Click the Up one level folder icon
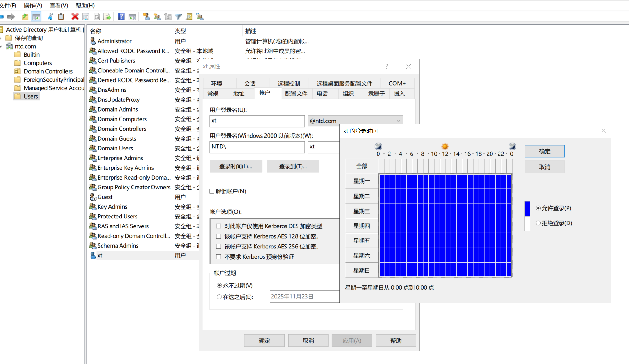 click(x=25, y=17)
